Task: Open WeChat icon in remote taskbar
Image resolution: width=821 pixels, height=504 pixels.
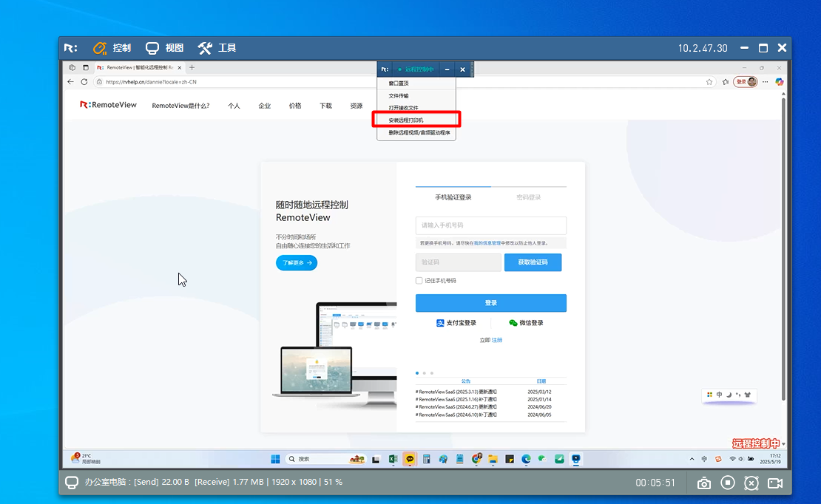Action: click(x=542, y=459)
